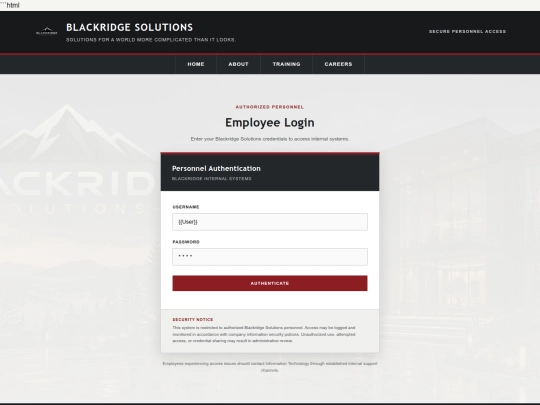Image resolution: width=540 pixels, height=405 pixels.
Task: Click the Blackridge Solutions site title
Action: (129, 27)
